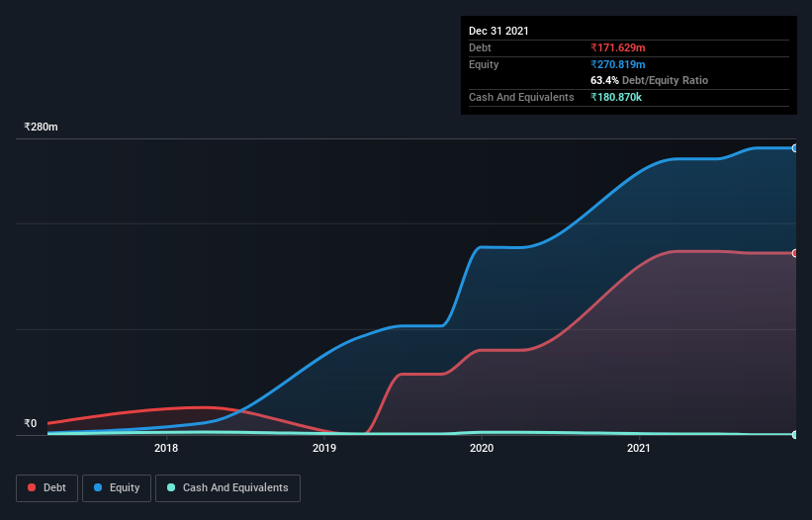The image size is (812, 520).
Task: Click the Equity endpoint marker on chart
Action: coord(795,148)
